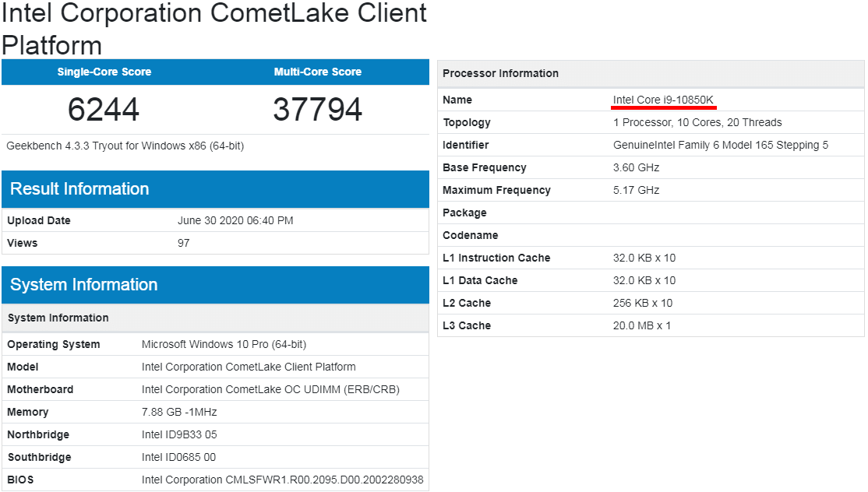Screen dimensions: 868x492
Task: Select the single-core score value 6244
Action: pos(104,109)
